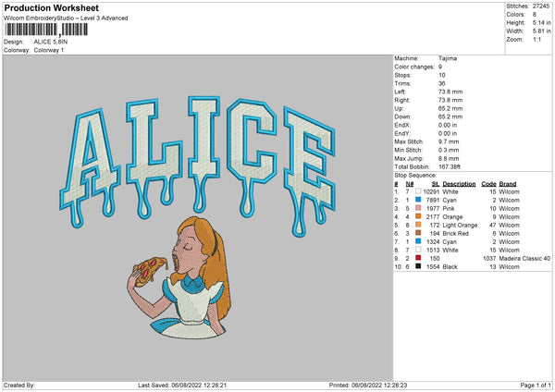Viewport: 555px width, 392px height.
Task: Click the ALICE lettering in the design preview
Action: [x=198, y=166]
